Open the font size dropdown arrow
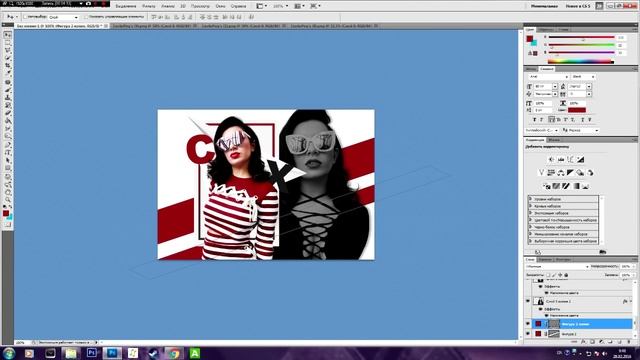The height and width of the screenshot is (360, 640). 555,87
